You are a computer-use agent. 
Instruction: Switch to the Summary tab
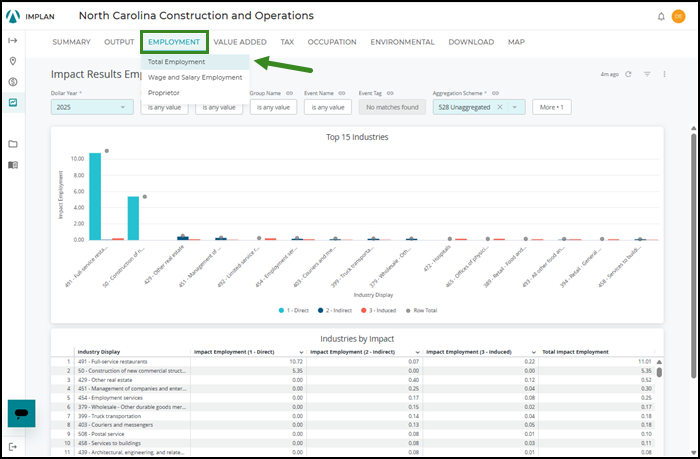click(x=71, y=42)
